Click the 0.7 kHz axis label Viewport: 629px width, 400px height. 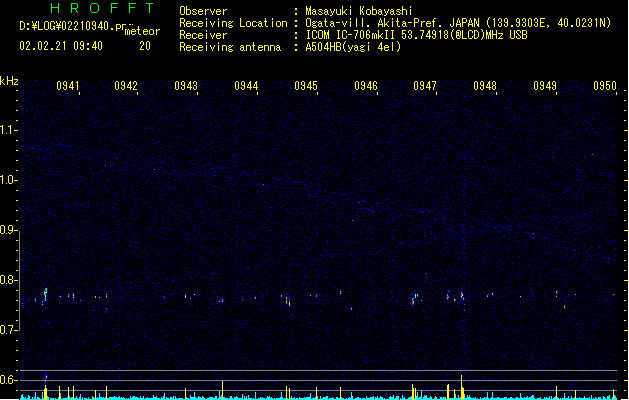8,330
